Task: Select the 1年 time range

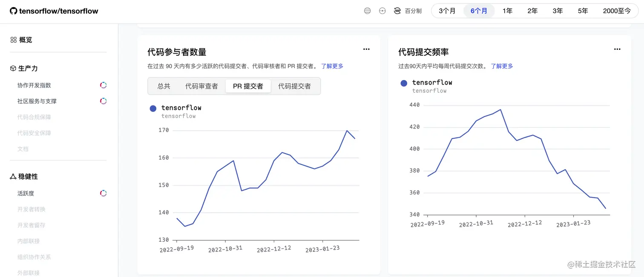Action: coord(507,11)
